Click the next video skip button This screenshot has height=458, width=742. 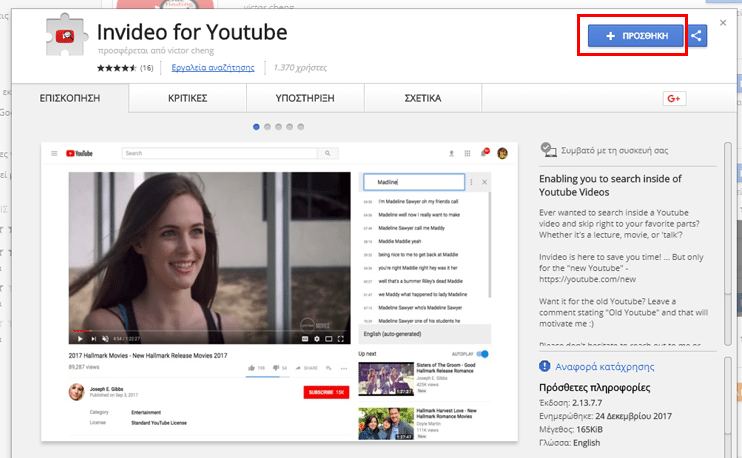point(93,339)
